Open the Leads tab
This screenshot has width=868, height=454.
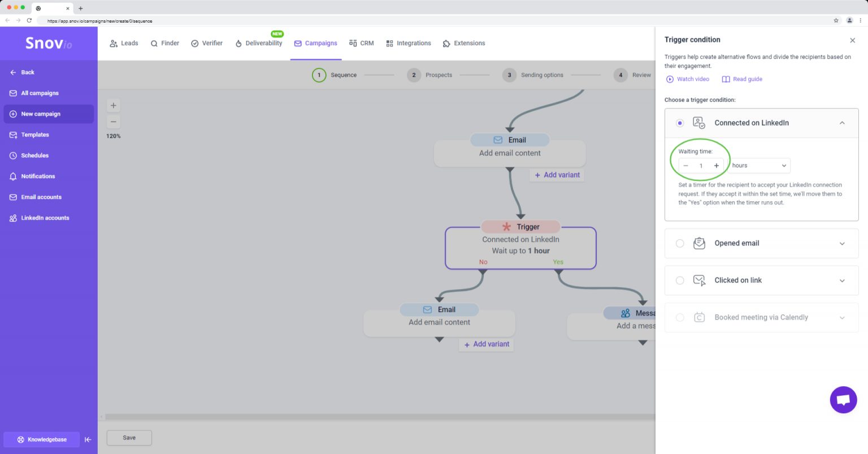(124, 43)
